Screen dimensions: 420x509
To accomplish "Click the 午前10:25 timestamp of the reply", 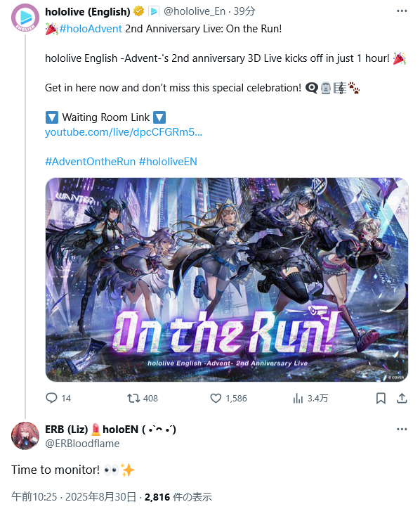I will 34,496.
